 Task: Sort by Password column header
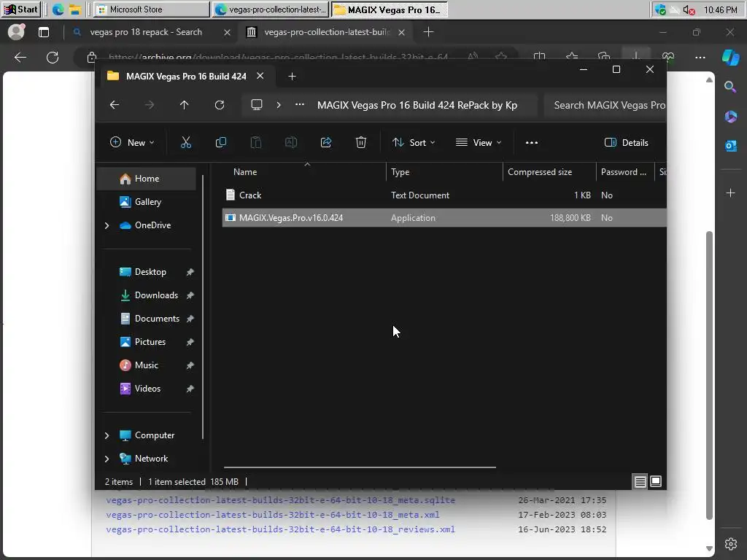(x=625, y=172)
